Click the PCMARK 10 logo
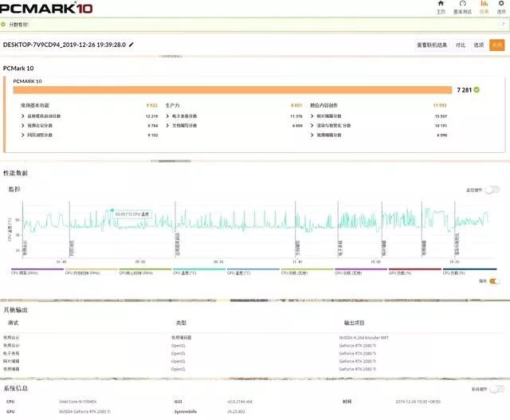Screen dimensions: 510x420 pyautogui.click(x=46, y=8)
